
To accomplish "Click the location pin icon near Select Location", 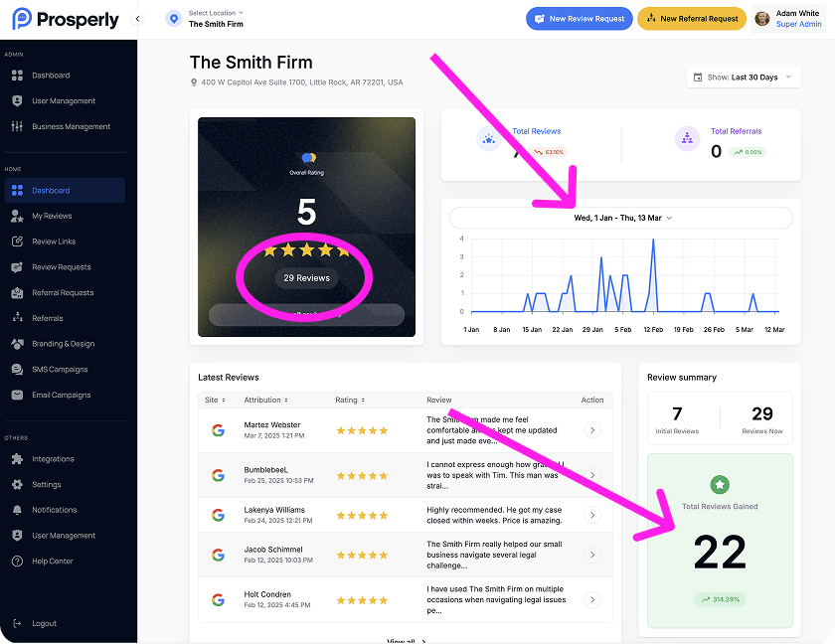I will pos(174,19).
